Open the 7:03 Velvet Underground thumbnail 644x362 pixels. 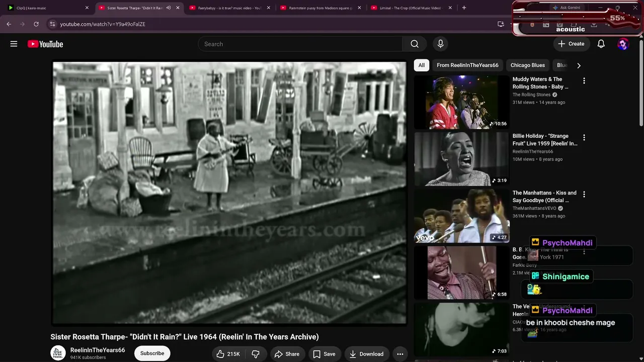tap(461, 329)
